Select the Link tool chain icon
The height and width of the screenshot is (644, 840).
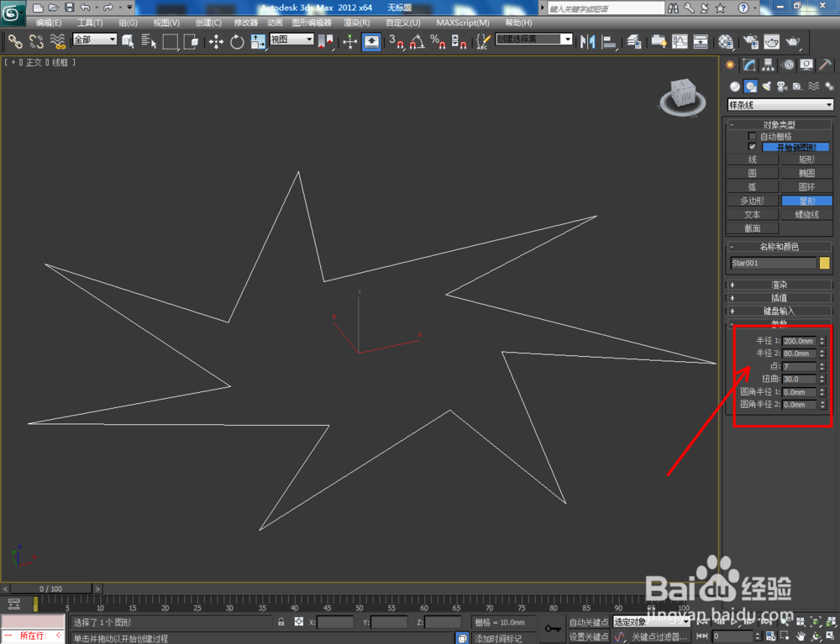coord(15,41)
